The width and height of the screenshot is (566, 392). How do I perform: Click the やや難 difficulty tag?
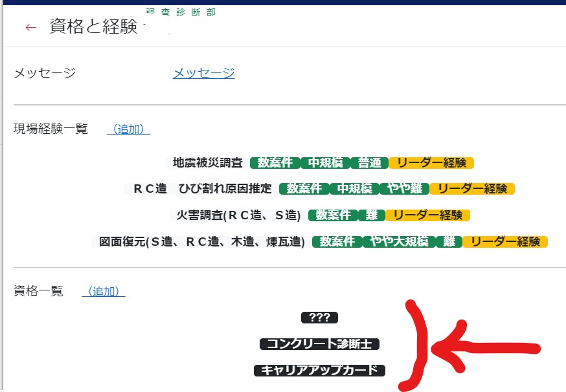point(405,189)
